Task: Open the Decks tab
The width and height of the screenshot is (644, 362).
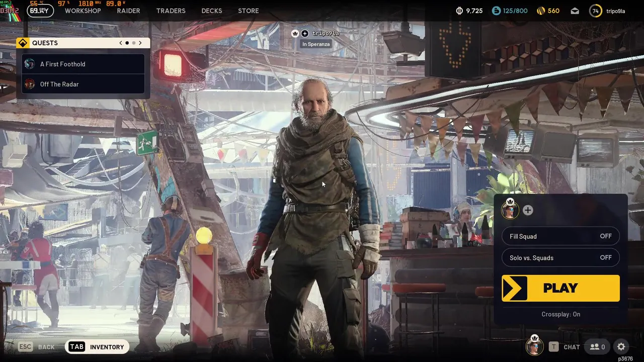Action: 211,11
